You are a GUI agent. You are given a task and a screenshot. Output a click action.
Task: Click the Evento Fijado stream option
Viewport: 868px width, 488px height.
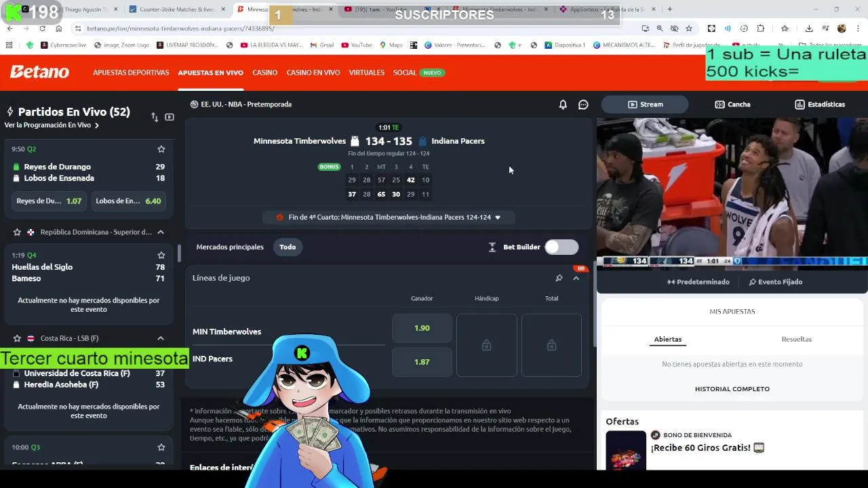pos(775,282)
